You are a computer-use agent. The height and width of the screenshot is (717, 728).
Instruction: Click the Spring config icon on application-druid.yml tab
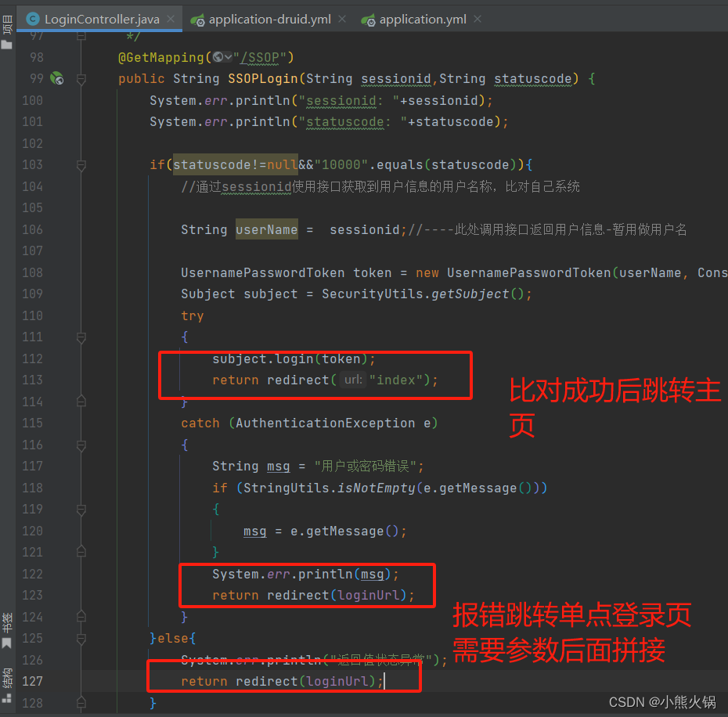[197, 20]
